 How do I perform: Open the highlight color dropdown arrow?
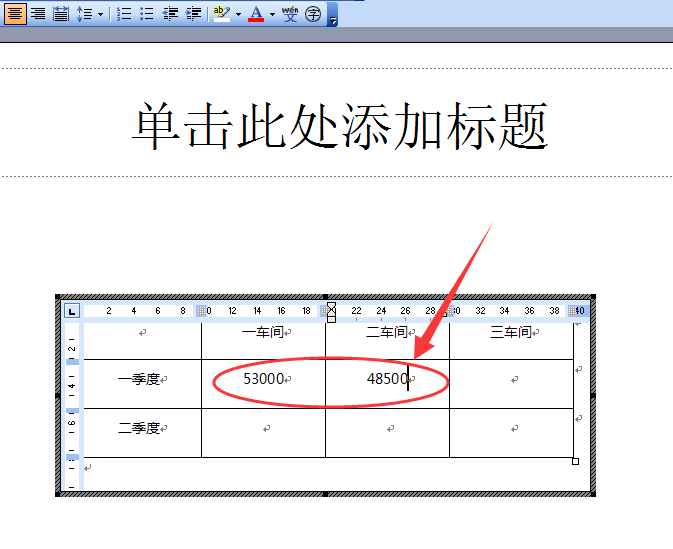[x=238, y=14]
